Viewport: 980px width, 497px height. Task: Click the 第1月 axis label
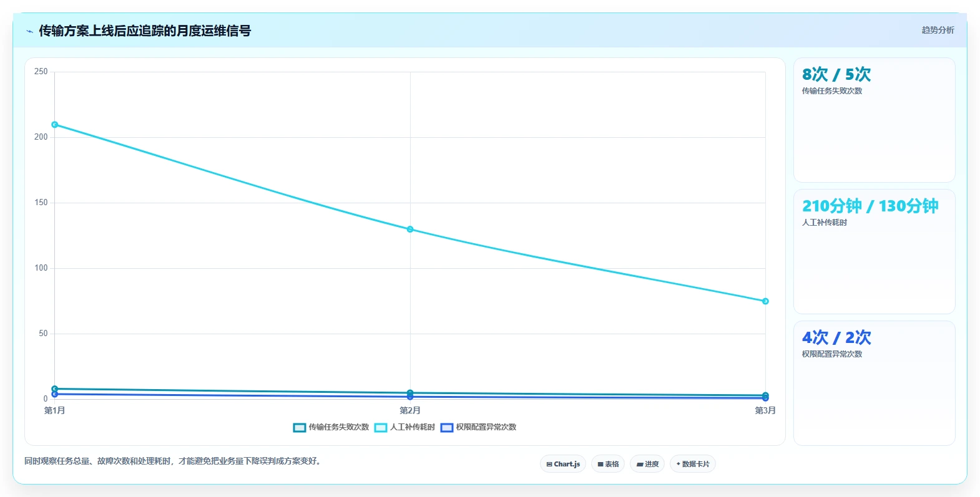click(x=55, y=410)
